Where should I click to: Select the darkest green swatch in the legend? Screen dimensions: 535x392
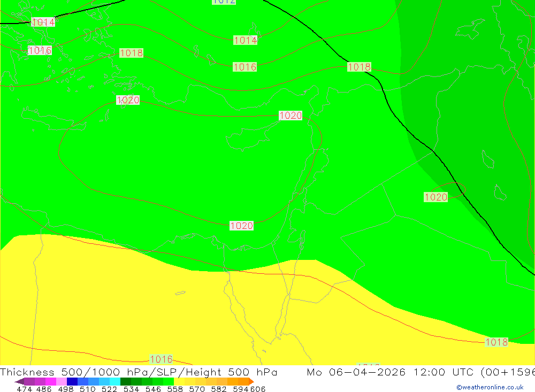coord(126,381)
